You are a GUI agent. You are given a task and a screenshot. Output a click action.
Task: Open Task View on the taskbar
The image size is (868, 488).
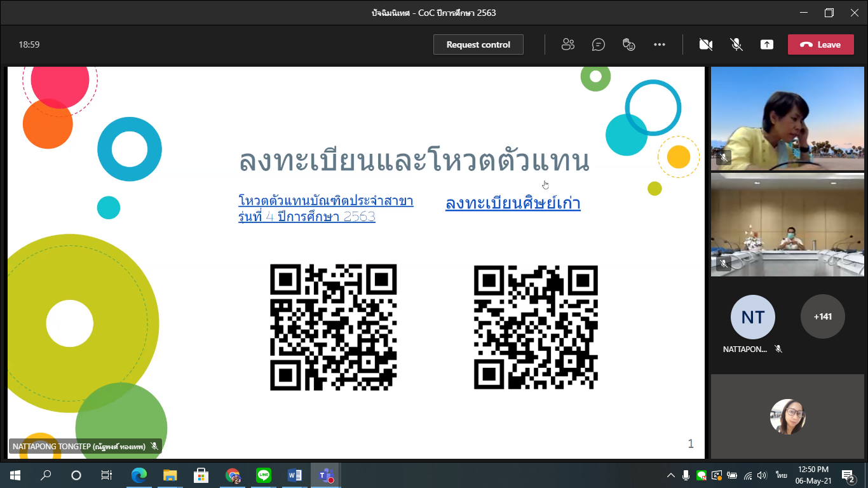tap(107, 475)
